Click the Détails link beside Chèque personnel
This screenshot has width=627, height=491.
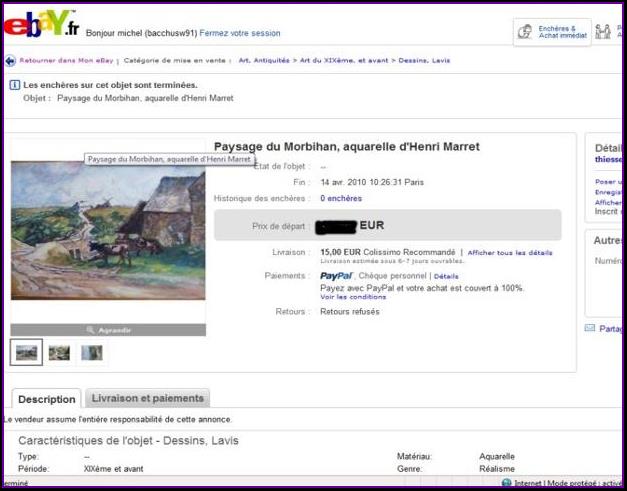click(x=446, y=276)
